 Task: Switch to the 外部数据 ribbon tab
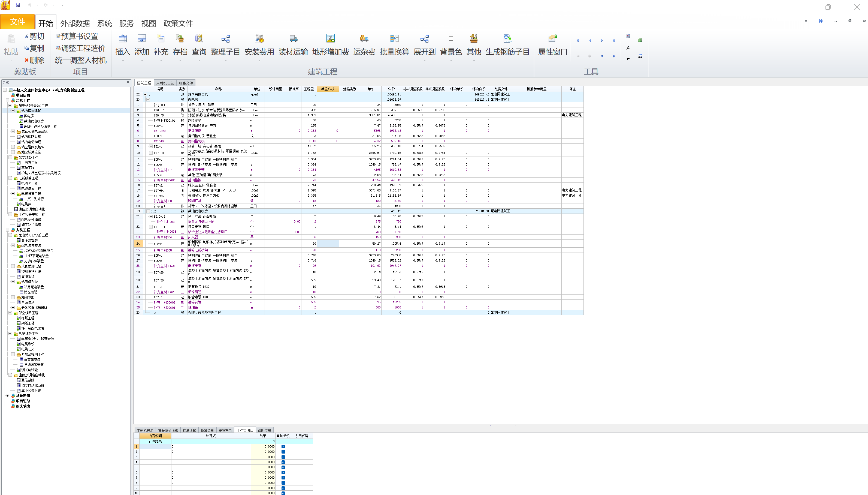[75, 23]
